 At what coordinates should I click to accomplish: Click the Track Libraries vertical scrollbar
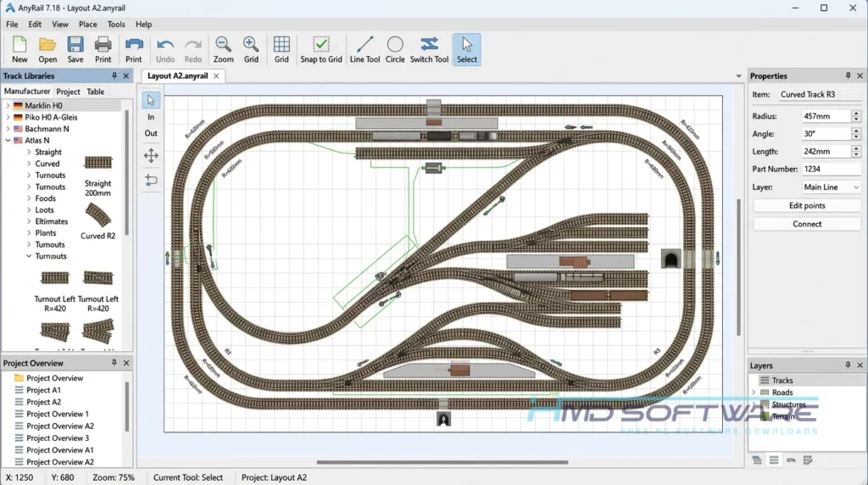[x=127, y=171]
